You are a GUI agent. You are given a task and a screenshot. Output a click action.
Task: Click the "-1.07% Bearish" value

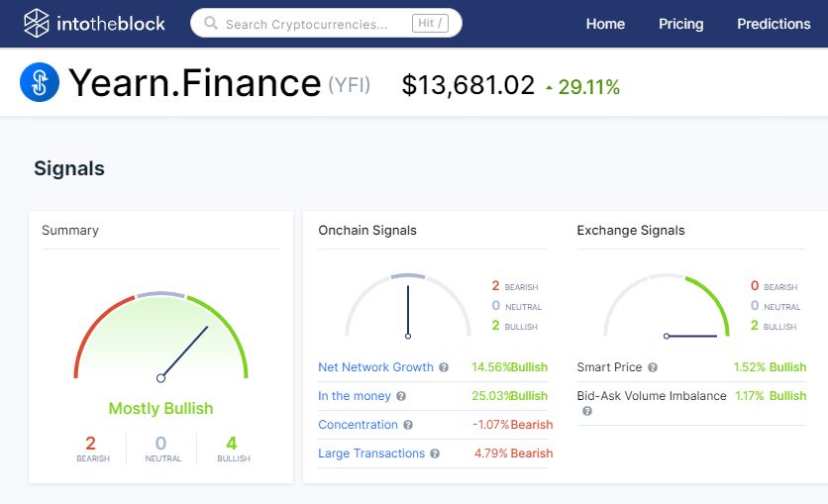(x=512, y=425)
